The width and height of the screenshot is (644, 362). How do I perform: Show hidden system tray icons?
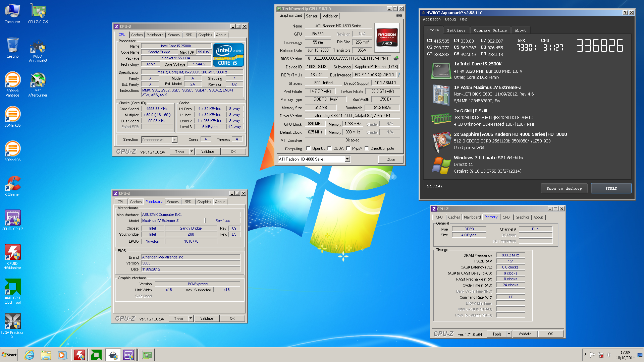(x=585, y=355)
